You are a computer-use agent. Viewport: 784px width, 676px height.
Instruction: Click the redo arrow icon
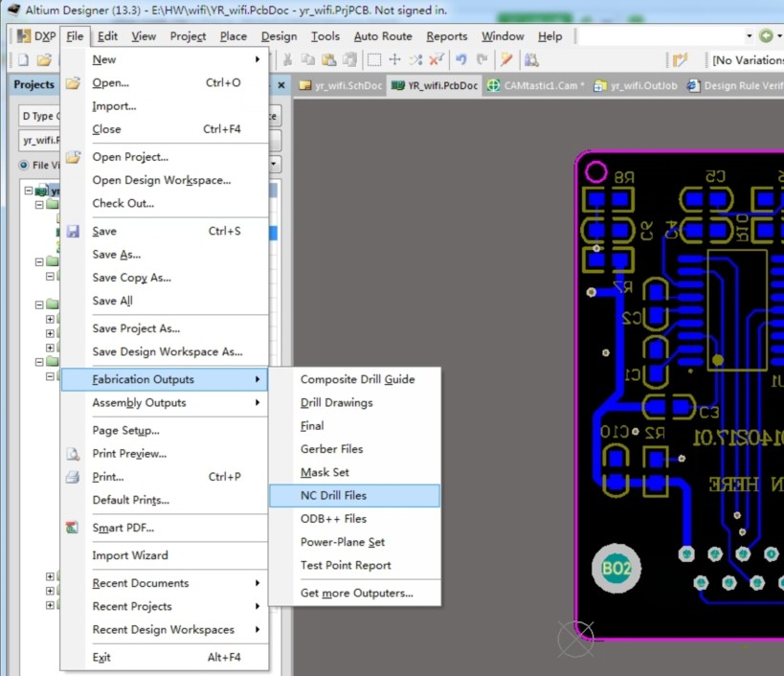(x=482, y=60)
